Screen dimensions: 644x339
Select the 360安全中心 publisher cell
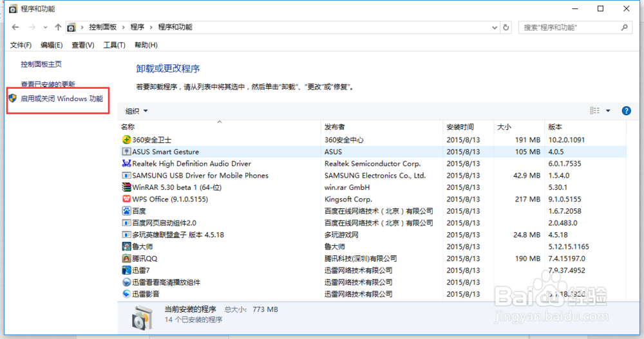344,140
